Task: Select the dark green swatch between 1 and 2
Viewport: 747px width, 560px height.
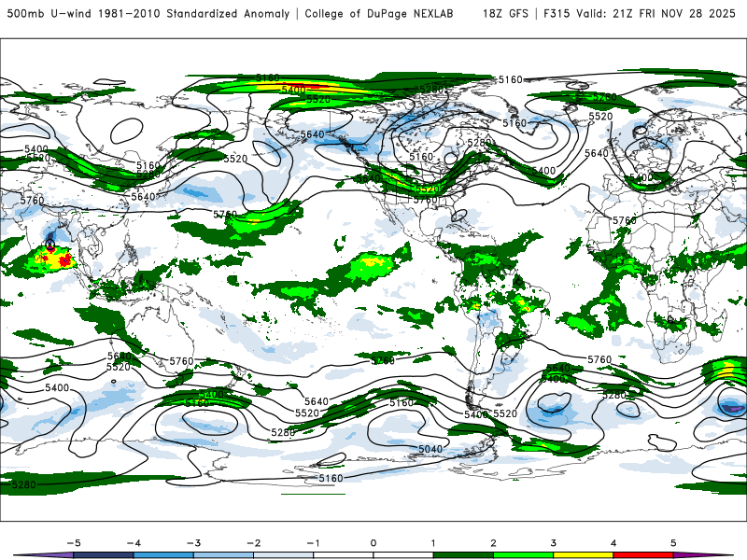Action: click(463, 555)
